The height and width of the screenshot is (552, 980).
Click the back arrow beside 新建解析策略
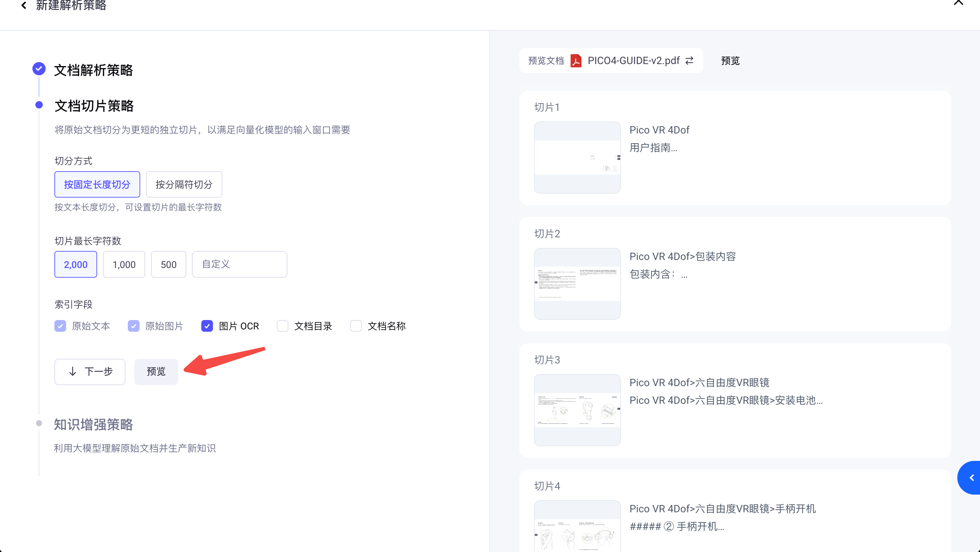click(x=24, y=5)
